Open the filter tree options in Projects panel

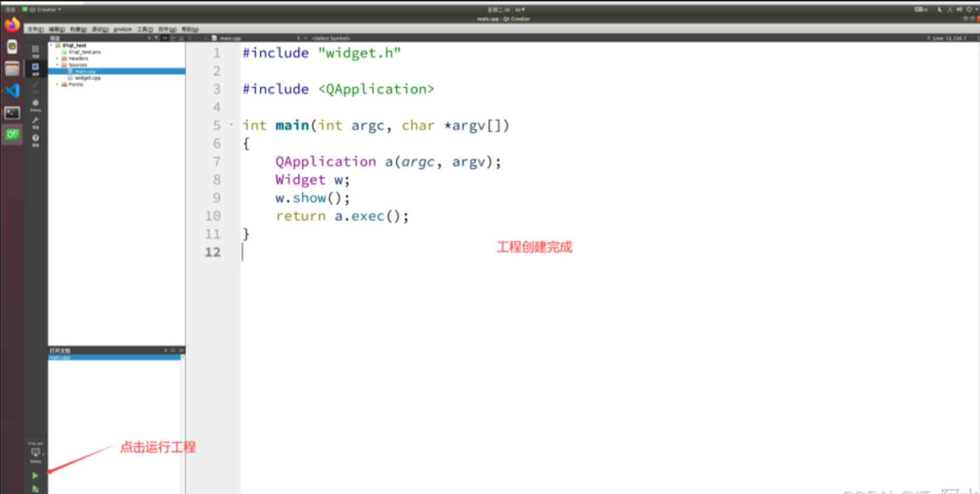pyautogui.click(x=157, y=38)
